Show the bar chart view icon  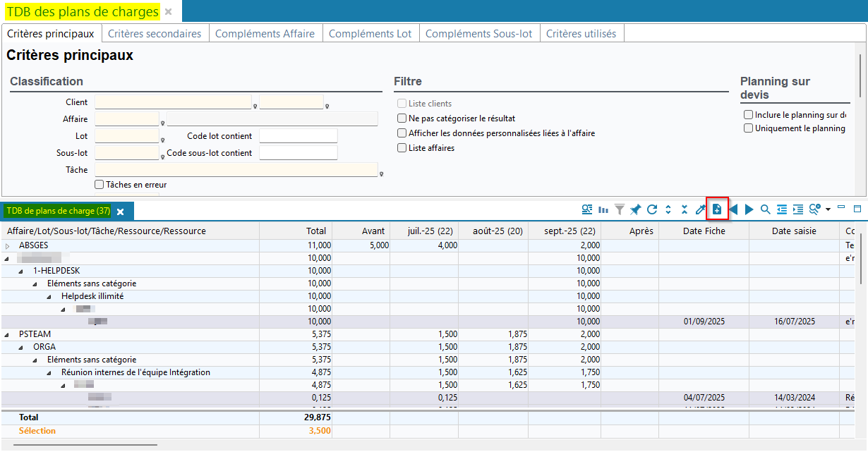click(603, 209)
